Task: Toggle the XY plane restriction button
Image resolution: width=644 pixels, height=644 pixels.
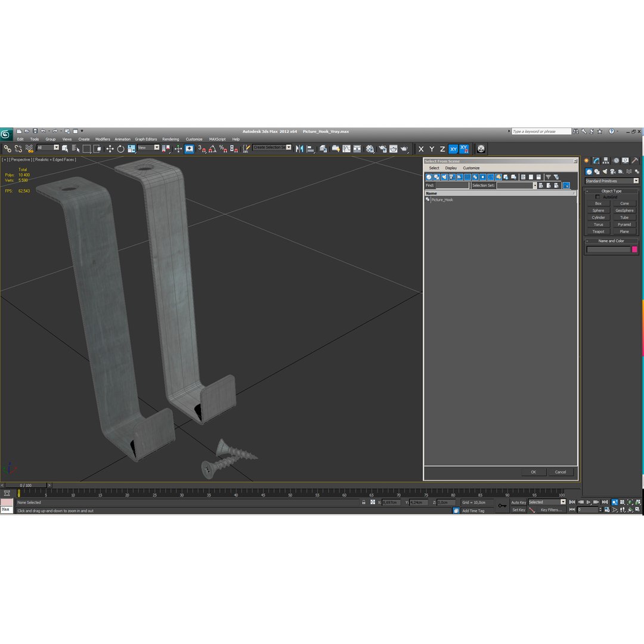Action: 453,149
